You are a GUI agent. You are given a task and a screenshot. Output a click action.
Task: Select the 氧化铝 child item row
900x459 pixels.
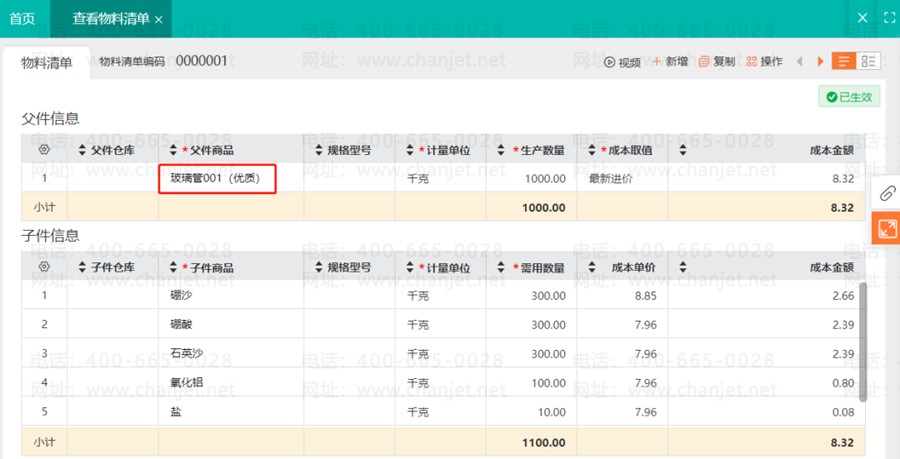[x=443, y=383]
